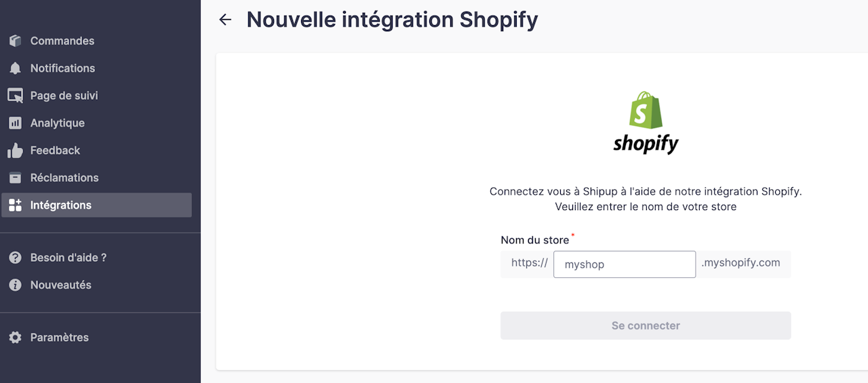Click the Commandes box icon
Image resolution: width=868 pixels, height=383 pixels.
point(15,41)
